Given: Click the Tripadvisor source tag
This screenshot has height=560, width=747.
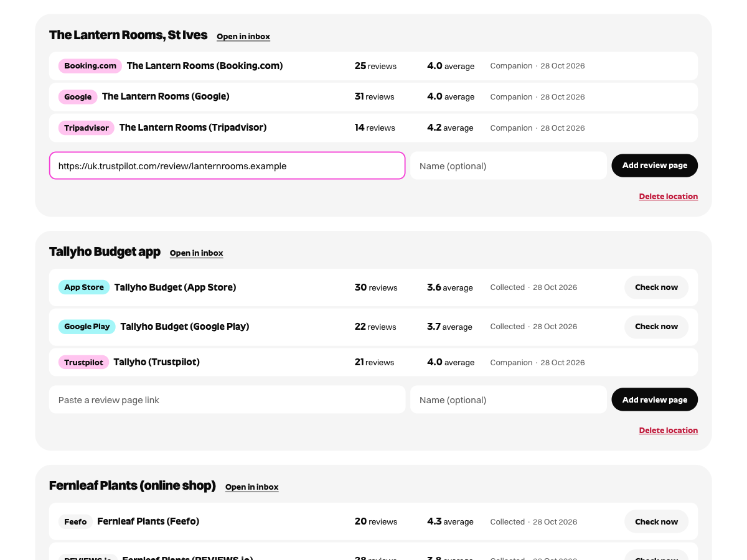Looking at the screenshot, I should 87,128.
